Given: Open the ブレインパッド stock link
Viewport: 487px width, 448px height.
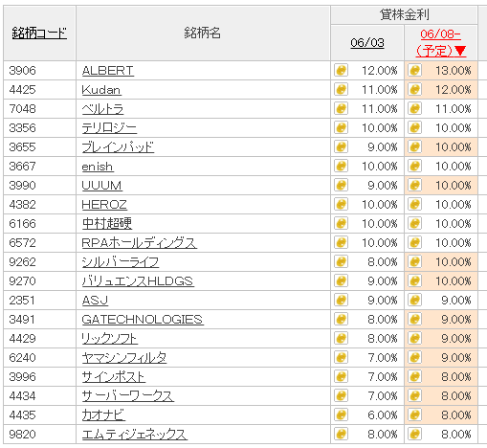Looking at the screenshot, I should pyautogui.click(x=118, y=147).
